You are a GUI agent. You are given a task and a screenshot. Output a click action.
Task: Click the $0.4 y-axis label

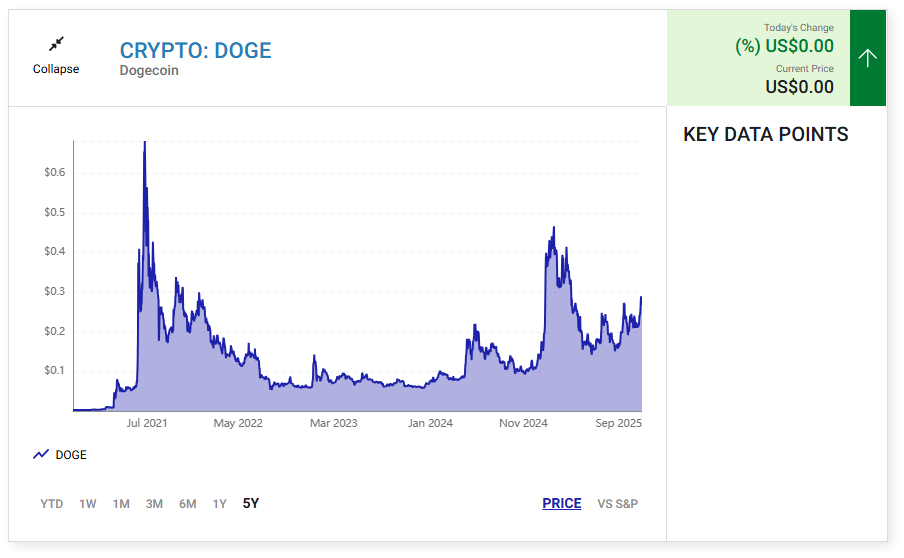pos(55,251)
